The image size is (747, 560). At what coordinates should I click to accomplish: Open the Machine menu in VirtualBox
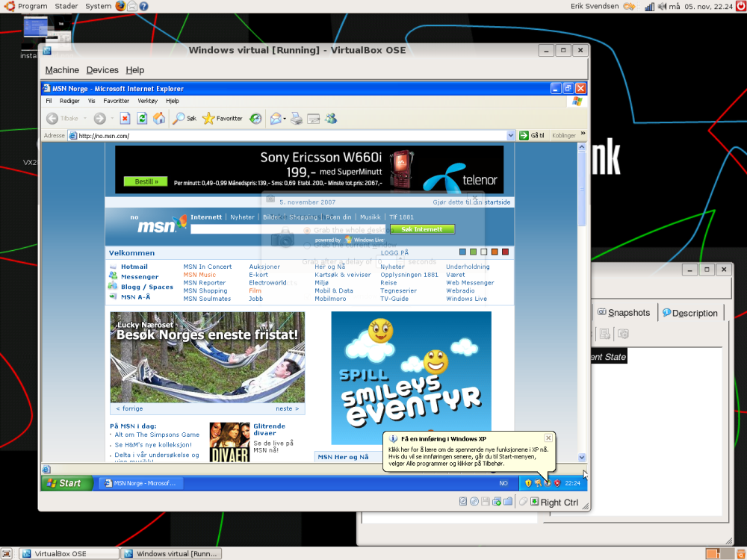point(62,70)
